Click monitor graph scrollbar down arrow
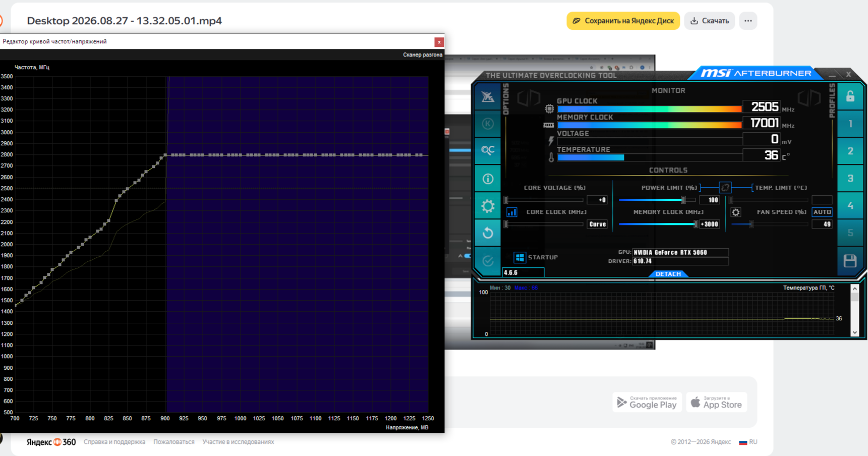868x456 pixels. point(854,332)
